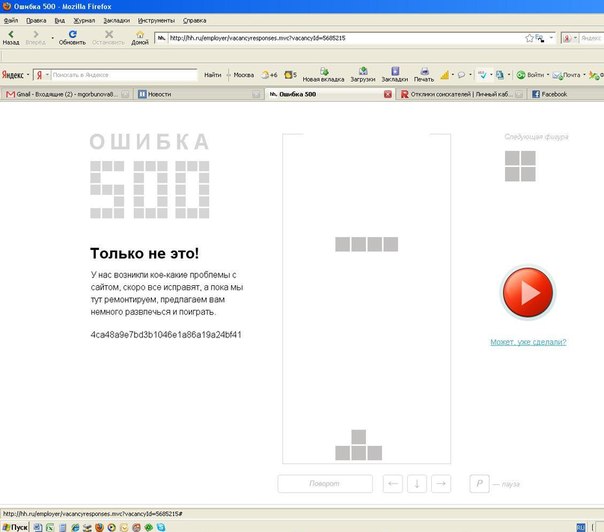604x532 pixels.
Task: Click the Найти search button on Yandex bar
Action: tap(213, 75)
